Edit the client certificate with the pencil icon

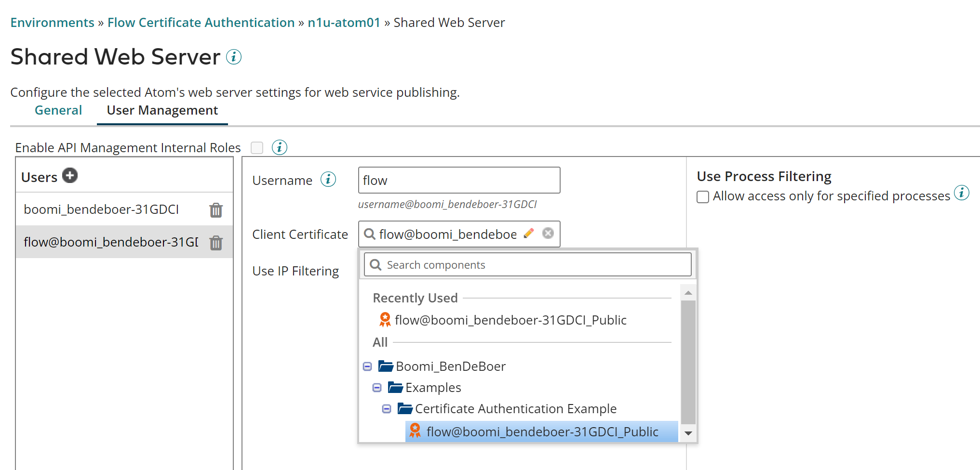tap(529, 233)
